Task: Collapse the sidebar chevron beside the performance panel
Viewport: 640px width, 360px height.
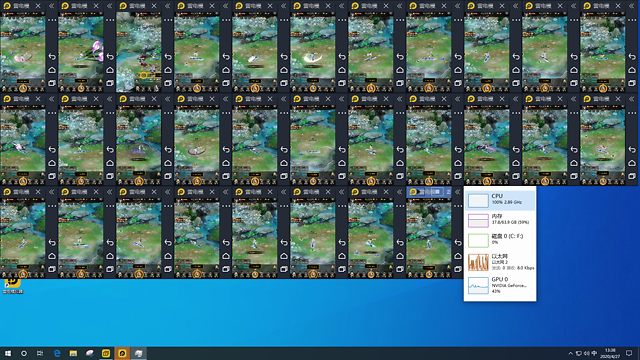Action: (457, 192)
